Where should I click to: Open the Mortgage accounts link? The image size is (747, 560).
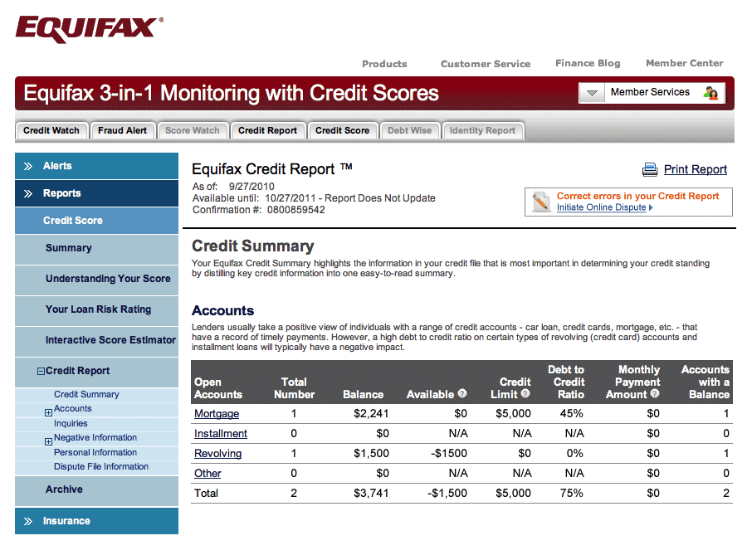point(216,413)
